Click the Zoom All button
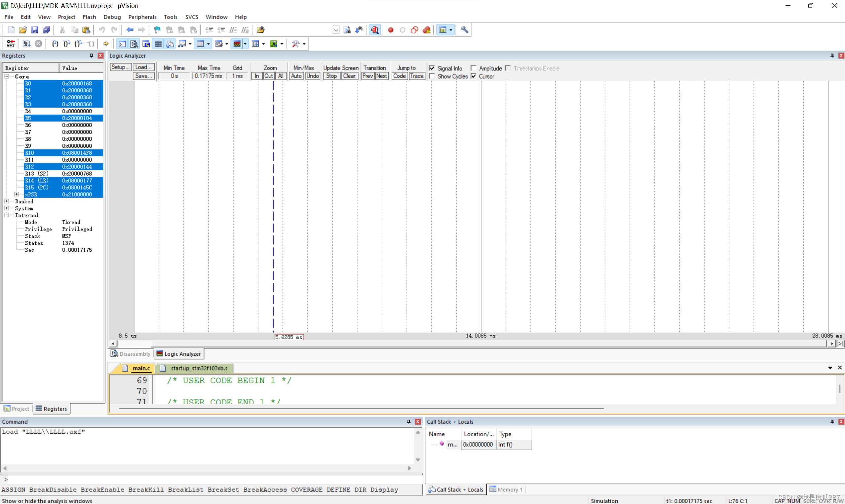 (280, 76)
